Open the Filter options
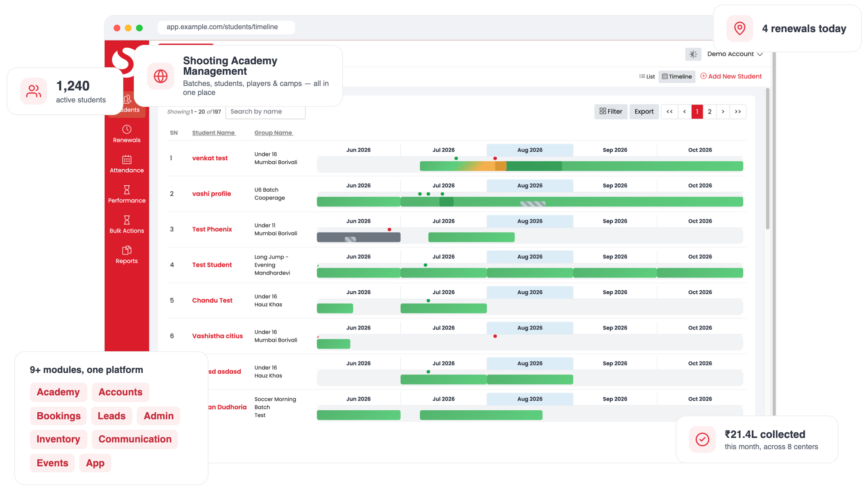The height and width of the screenshot is (494, 868). (x=611, y=111)
